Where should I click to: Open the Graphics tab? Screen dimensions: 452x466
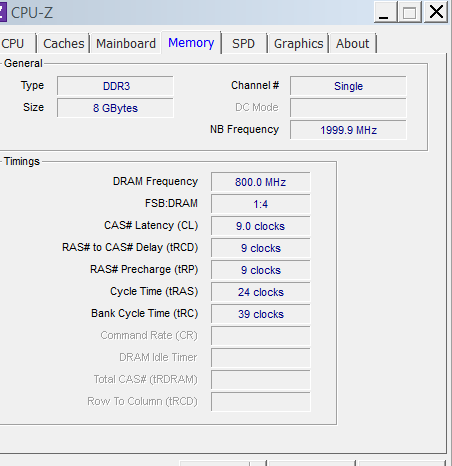299,43
